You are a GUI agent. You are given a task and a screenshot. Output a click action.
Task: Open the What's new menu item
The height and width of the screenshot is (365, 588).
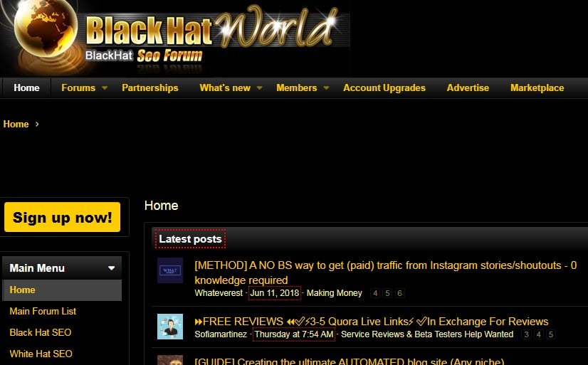click(225, 88)
